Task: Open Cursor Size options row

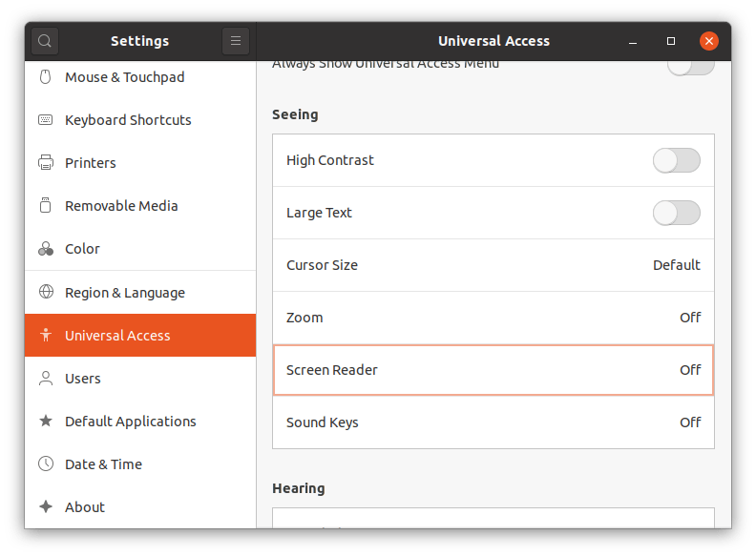Action: pos(493,265)
